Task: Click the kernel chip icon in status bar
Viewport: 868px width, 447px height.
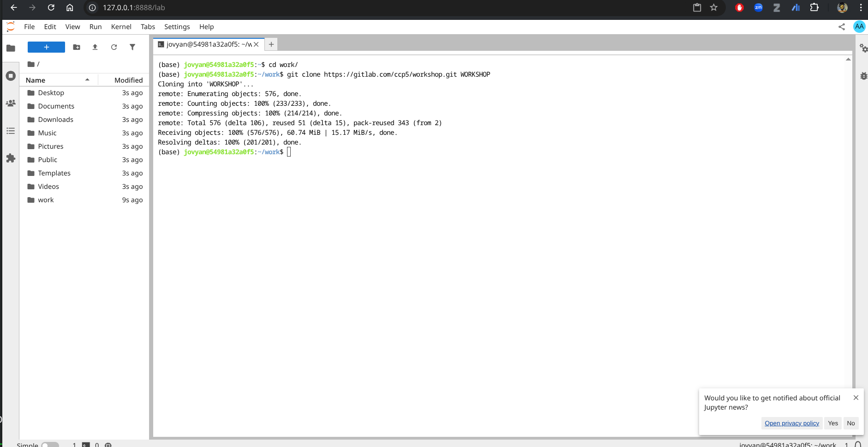Action: point(108,445)
